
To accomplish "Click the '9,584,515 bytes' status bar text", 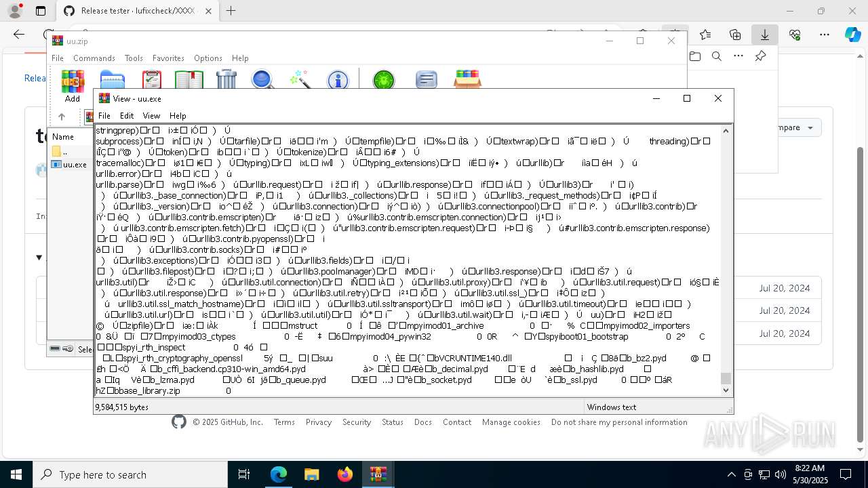I will point(122,407).
